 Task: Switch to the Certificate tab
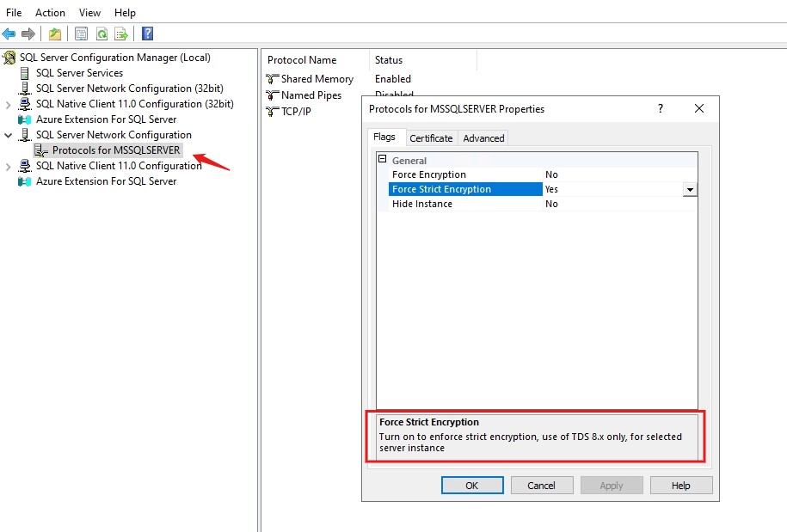point(431,138)
